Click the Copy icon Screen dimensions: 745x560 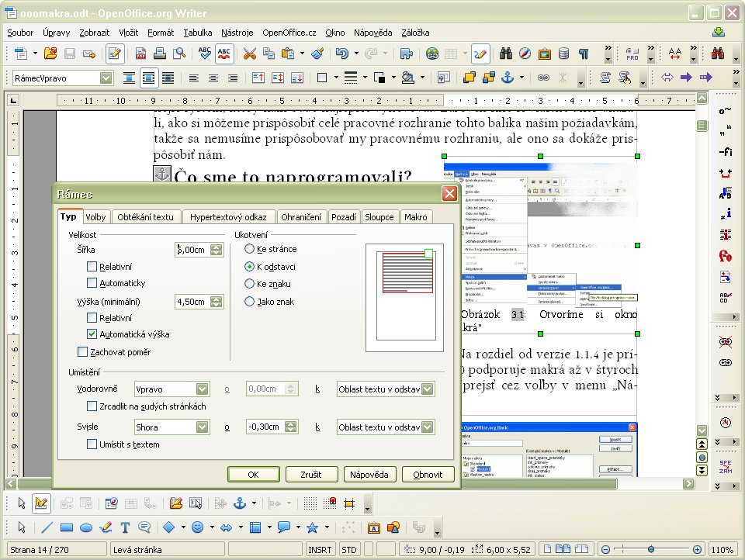[269, 54]
